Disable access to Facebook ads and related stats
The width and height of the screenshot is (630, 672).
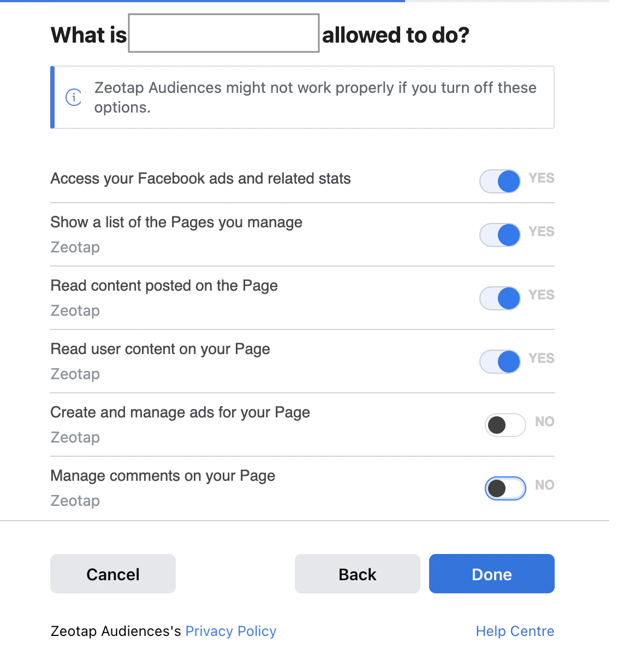500,181
